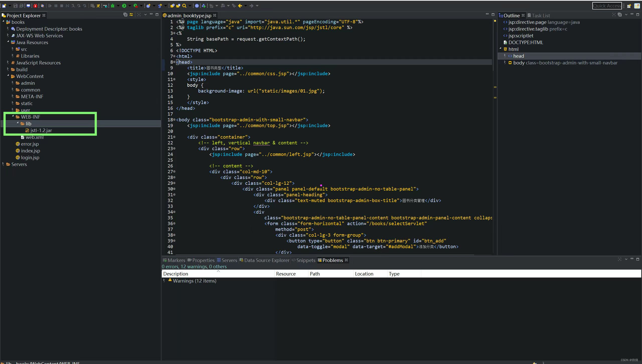The height and width of the screenshot is (364, 642).
Task: Click the Save icon in toolbar
Action: coord(15,6)
